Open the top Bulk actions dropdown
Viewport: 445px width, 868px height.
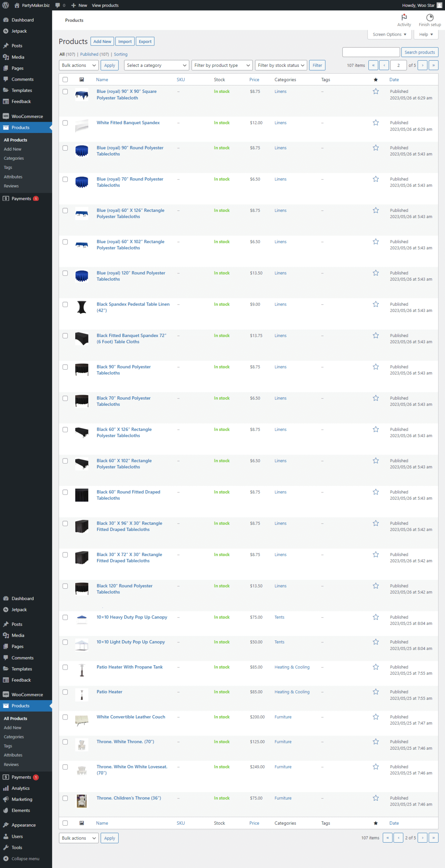click(x=79, y=65)
